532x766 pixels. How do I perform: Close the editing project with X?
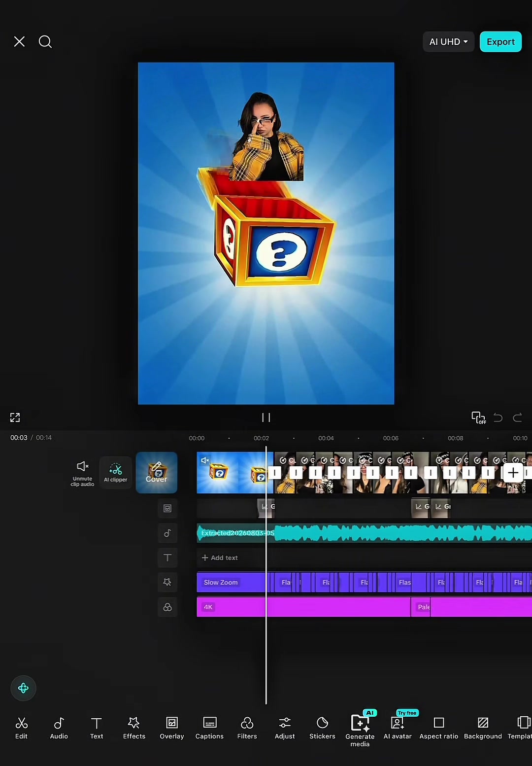click(x=19, y=42)
